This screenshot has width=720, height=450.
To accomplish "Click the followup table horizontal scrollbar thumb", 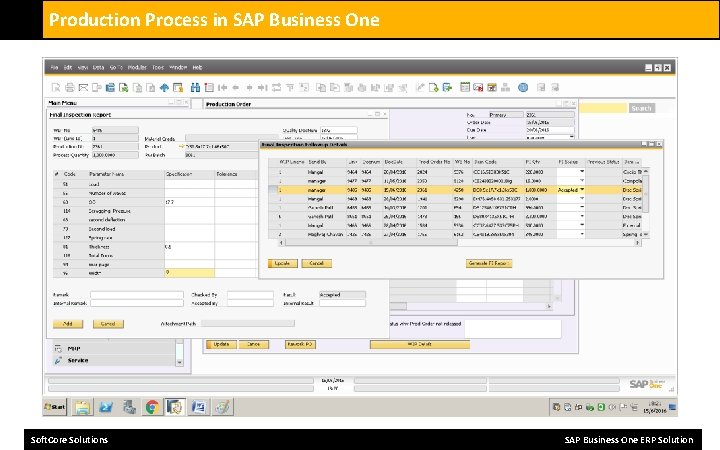I will point(371,243).
